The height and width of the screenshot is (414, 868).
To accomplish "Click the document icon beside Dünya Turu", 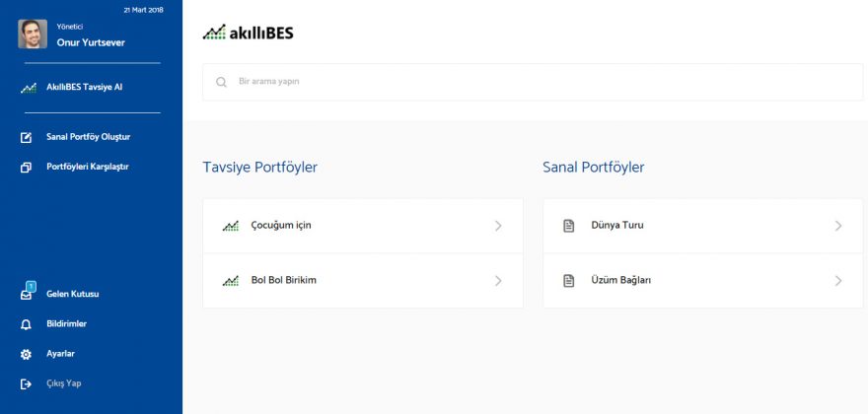I will coord(568,226).
